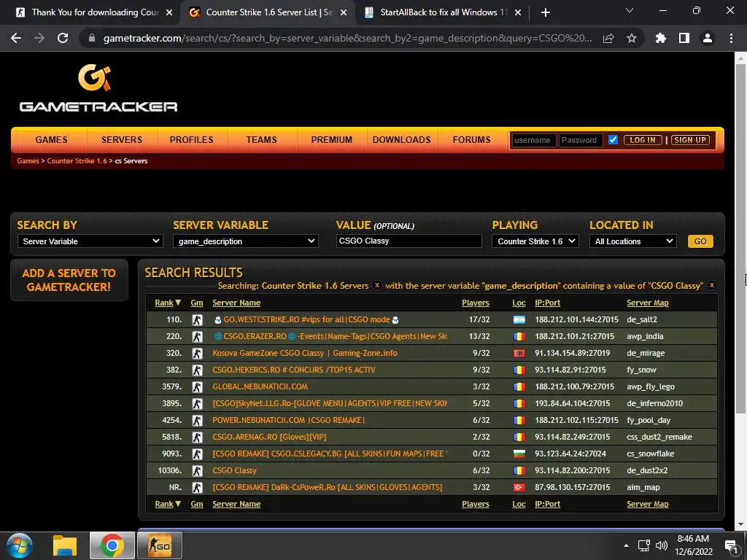
Task: Open Chrome from taskbar
Action: point(112,545)
